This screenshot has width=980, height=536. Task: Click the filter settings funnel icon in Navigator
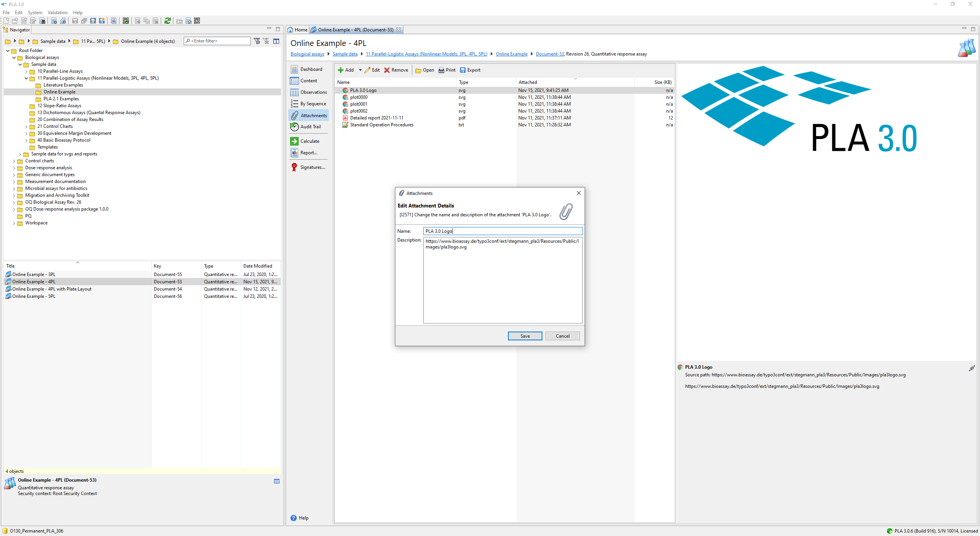pos(257,41)
